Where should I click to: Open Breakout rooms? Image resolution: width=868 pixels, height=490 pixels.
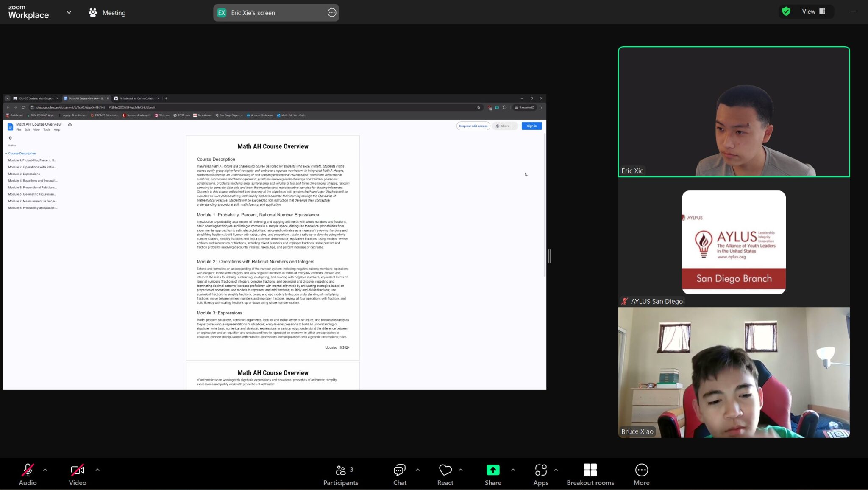[590, 474]
